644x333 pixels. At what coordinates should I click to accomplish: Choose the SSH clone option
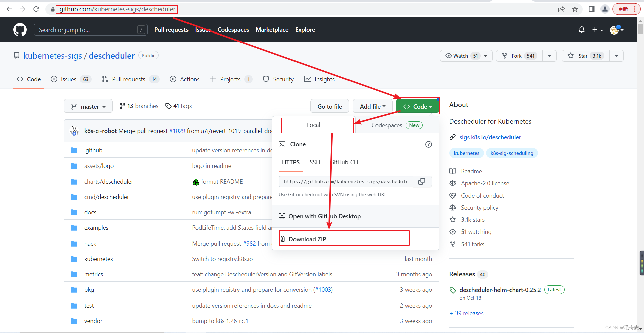(x=315, y=162)
